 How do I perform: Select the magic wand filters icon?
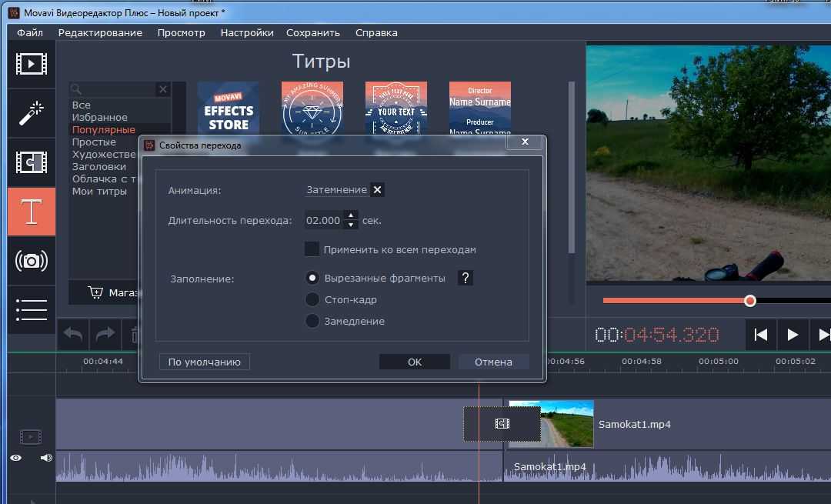pos(31,113)
